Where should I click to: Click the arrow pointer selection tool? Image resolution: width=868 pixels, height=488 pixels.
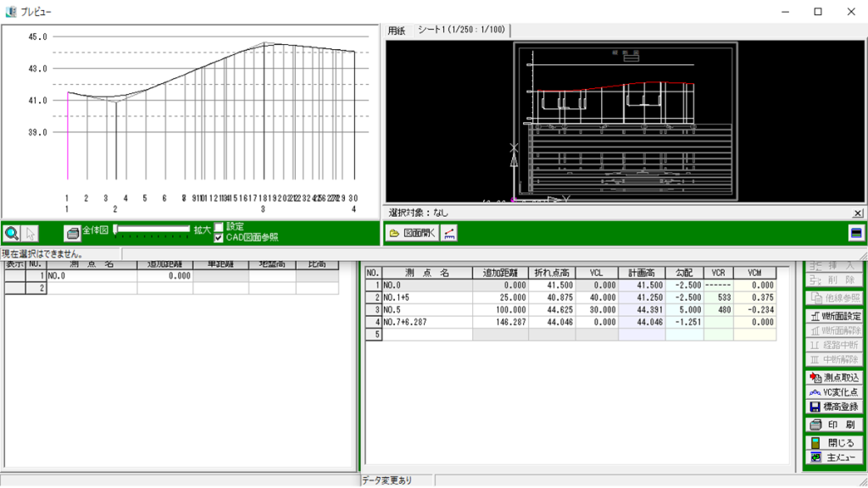coord(31,233)
